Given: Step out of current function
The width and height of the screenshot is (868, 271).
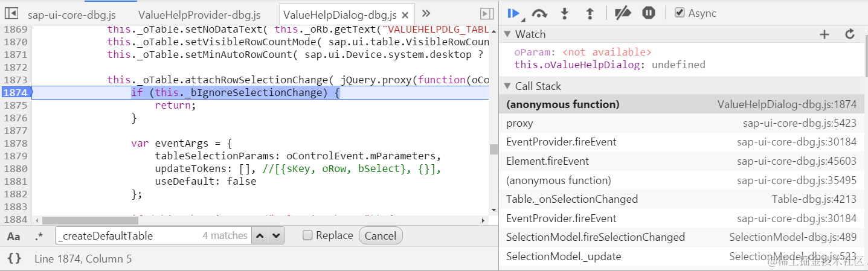Looking at the screenshot, I should tap(590, 13).
